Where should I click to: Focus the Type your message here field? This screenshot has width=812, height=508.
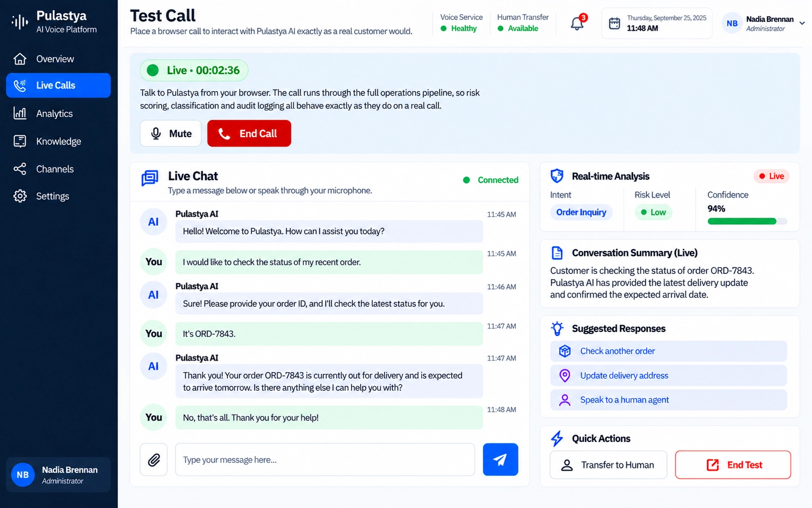(x=325, y=460)
